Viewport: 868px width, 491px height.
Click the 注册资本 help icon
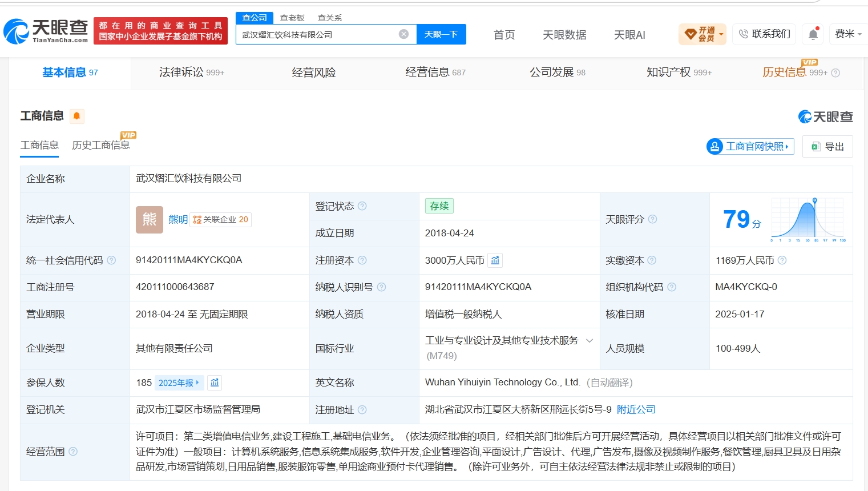point(362,260)
